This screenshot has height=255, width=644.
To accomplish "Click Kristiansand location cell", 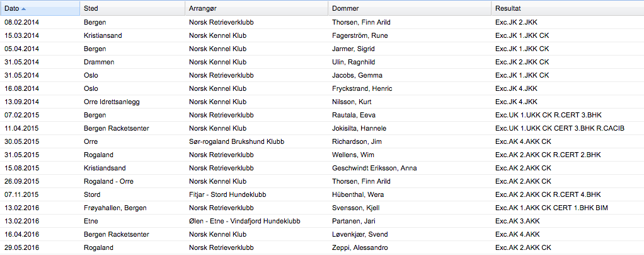I will pyautogui.click(x=103, y=36).
